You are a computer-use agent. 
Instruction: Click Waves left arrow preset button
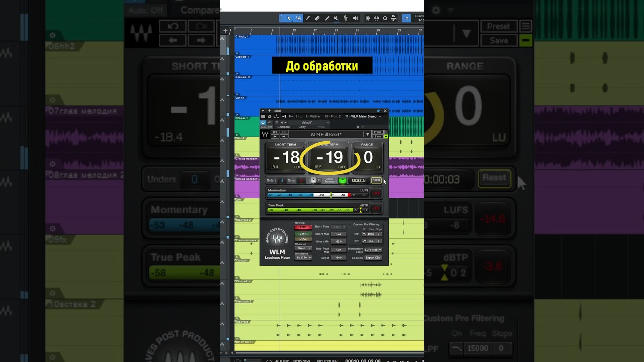(275, 136)
